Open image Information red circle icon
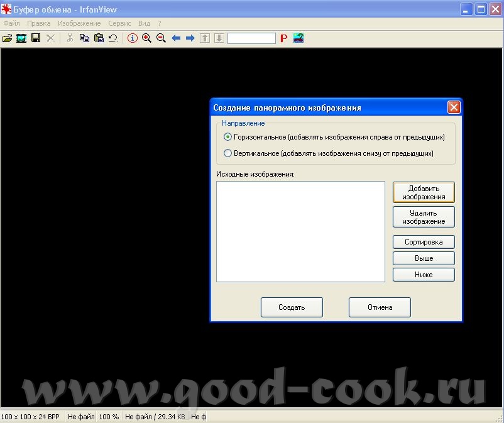The width and height of the screenshot is (504, 423). point(132,38)
